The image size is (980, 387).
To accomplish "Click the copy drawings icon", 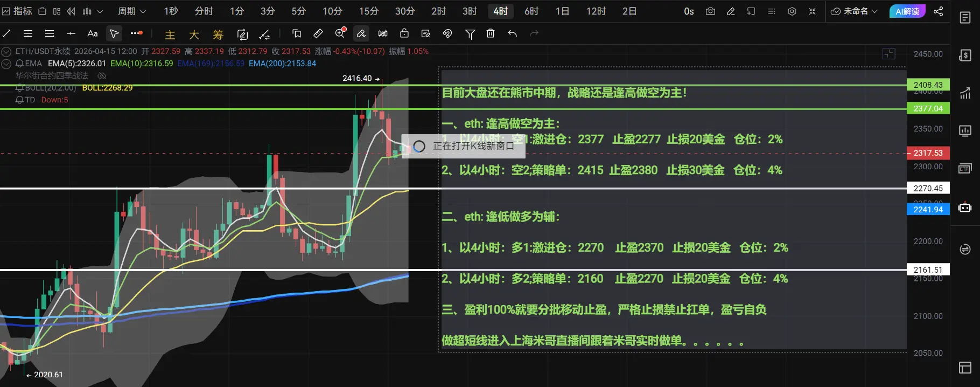I will click(x=296, y=33).
